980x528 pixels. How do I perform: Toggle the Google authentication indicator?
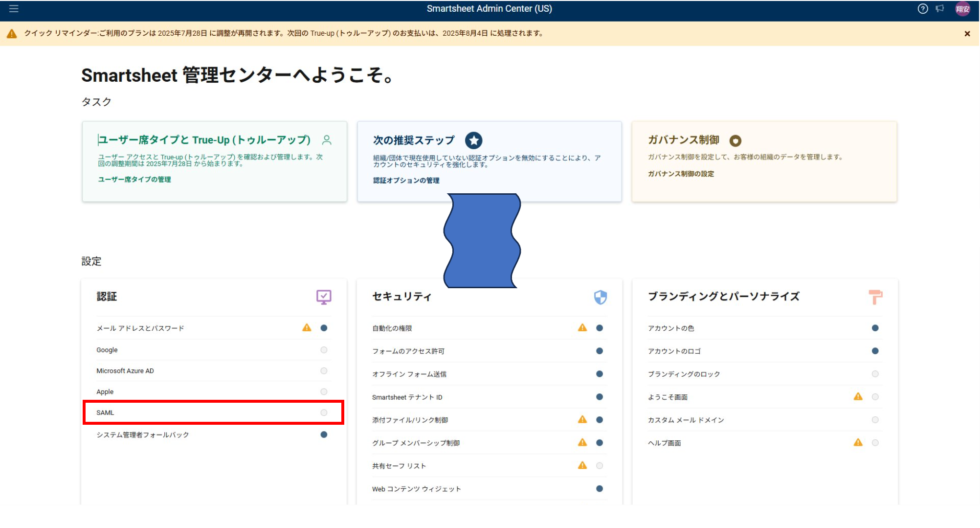click(324, 350)
